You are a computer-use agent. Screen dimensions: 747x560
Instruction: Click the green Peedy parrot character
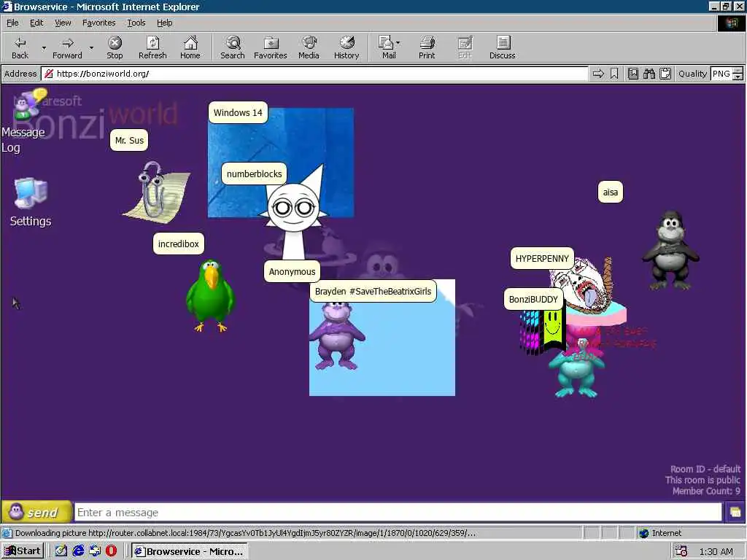(x=210, y=295)
